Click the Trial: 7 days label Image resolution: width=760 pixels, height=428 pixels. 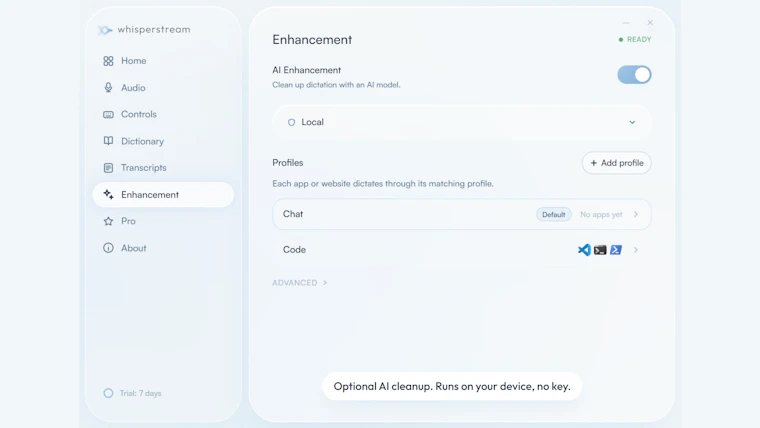click(x=141, y=393)
